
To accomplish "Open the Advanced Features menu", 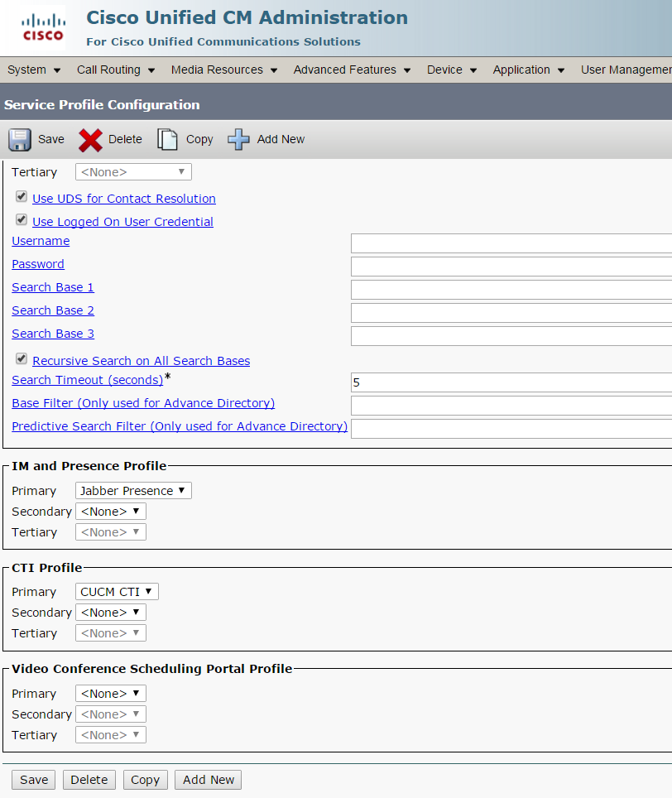I will pyautogui.click(x=352, y=70).
